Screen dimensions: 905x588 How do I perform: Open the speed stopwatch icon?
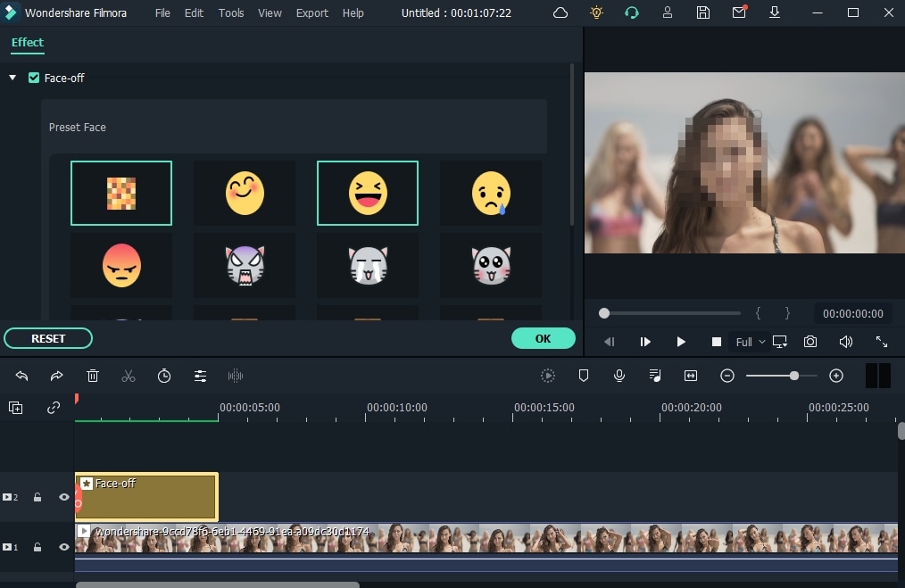pos(164,376)
